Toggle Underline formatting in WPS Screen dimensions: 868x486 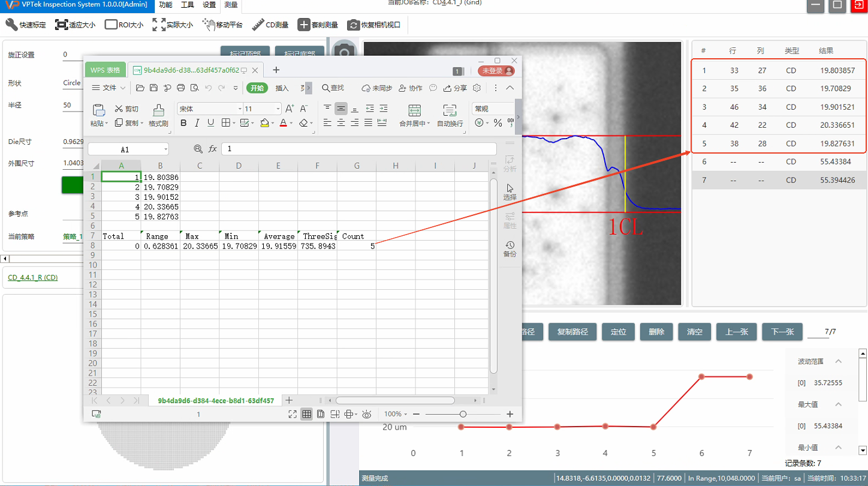click(x=211, y=123)
